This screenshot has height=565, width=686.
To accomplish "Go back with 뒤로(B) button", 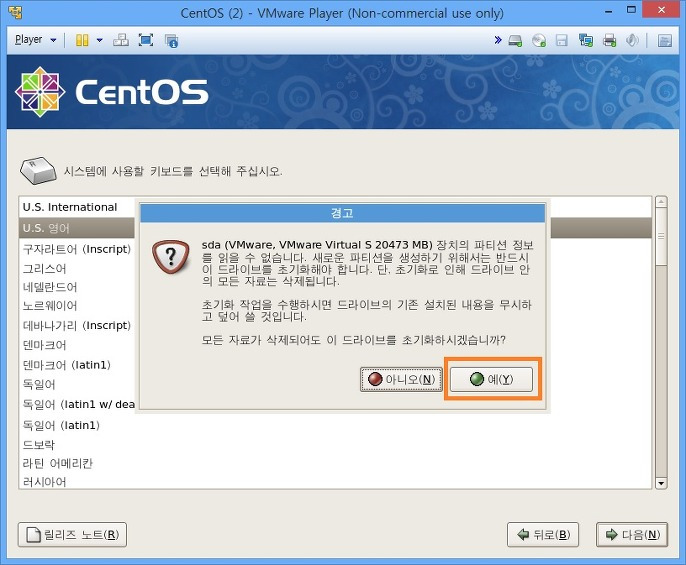I will pyautogui.click(x=543, y=534).
